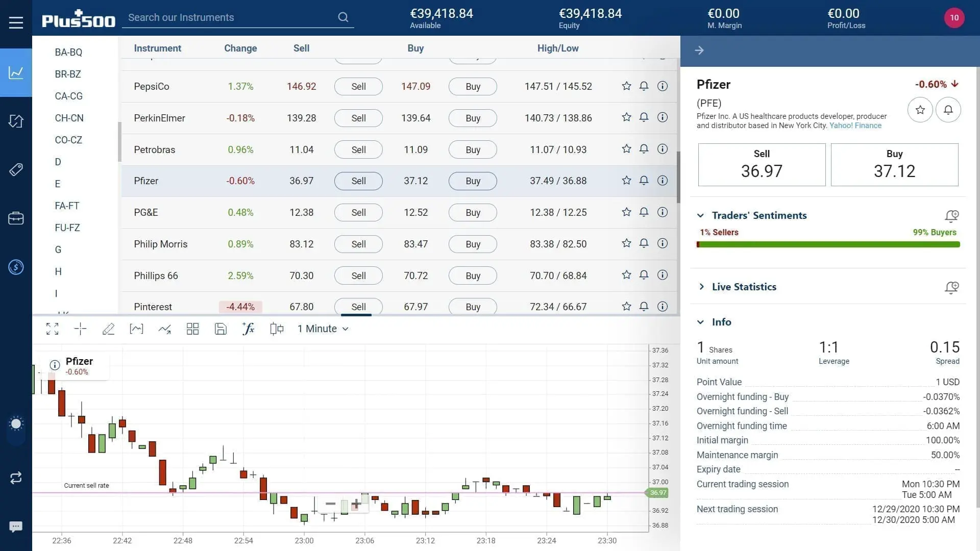Open the 1 Minute timeframe dropdown
The image size is (980, 551).
[323, 329]
